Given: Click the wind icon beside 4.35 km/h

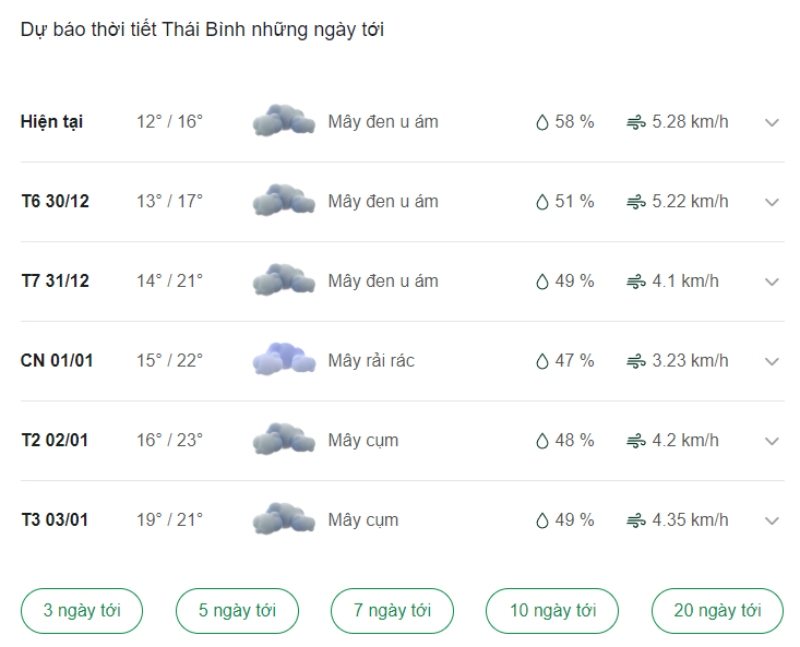Looking at the screenshot, I should click(636, 520).
